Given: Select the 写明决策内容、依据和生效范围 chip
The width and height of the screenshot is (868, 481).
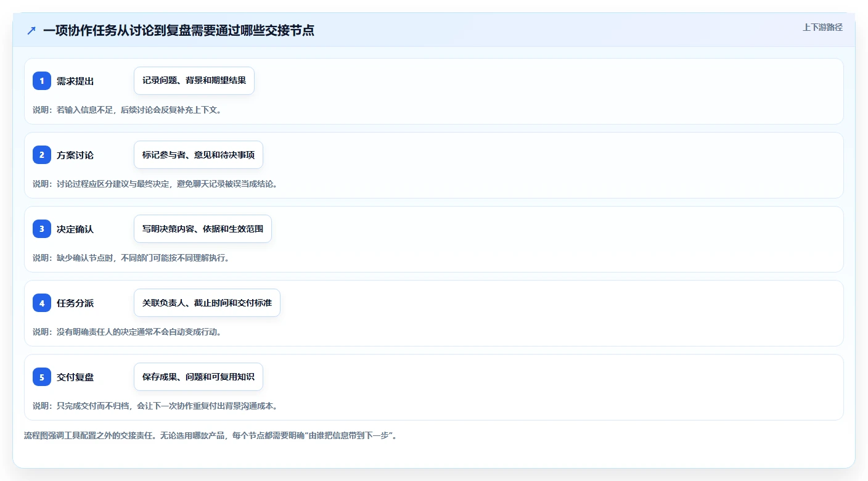Looking at the screenshot, I should pos(203,229).
